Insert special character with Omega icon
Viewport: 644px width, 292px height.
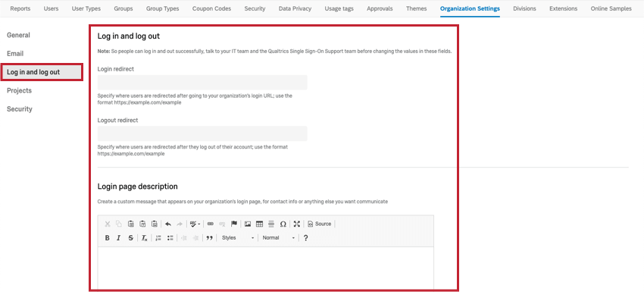283,224
